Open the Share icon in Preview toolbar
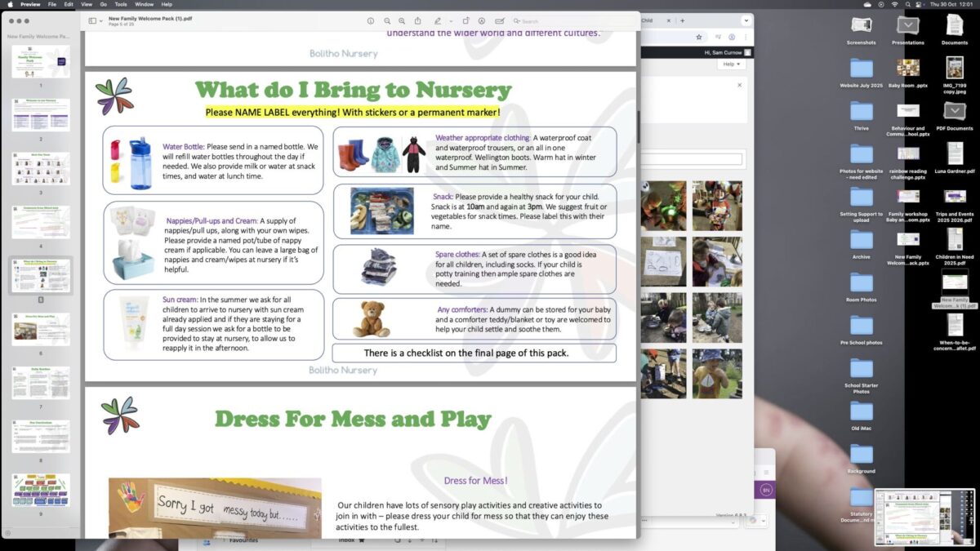The width and height of the screenshot is (980, 551). coord(418,20)
